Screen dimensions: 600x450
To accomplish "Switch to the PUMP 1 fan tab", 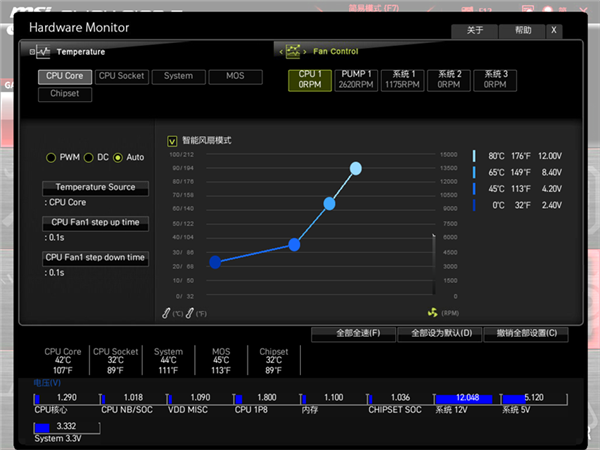I will pyautogui.click(x=356, y=79).
